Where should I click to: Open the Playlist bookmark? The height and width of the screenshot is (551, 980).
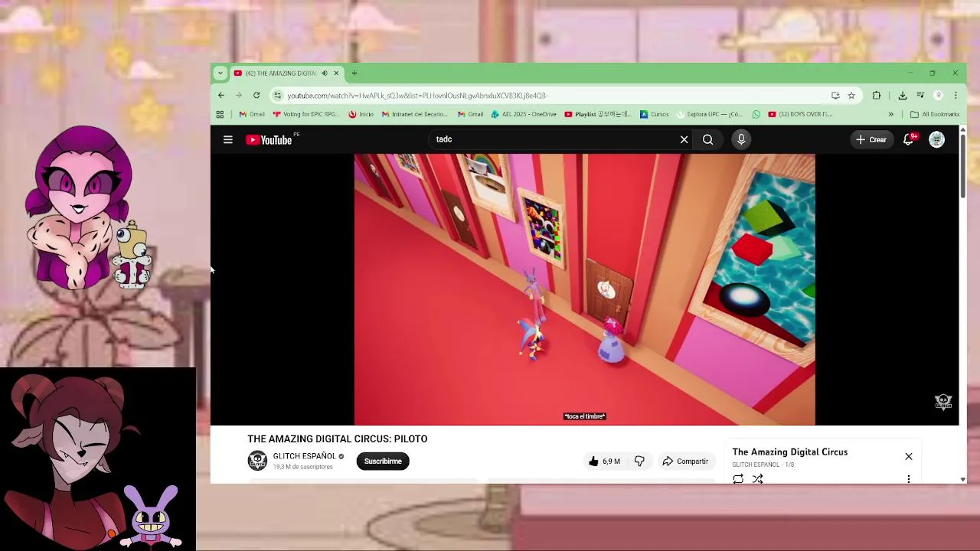[598, 115]
